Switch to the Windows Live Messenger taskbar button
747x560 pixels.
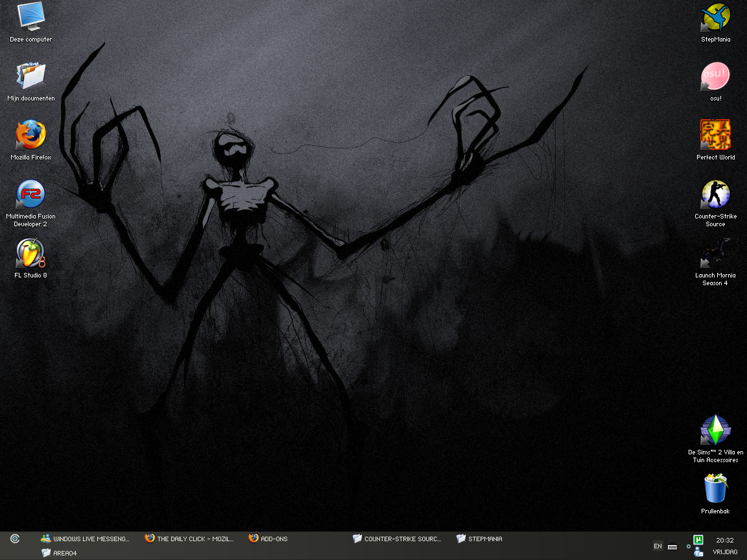86,539
